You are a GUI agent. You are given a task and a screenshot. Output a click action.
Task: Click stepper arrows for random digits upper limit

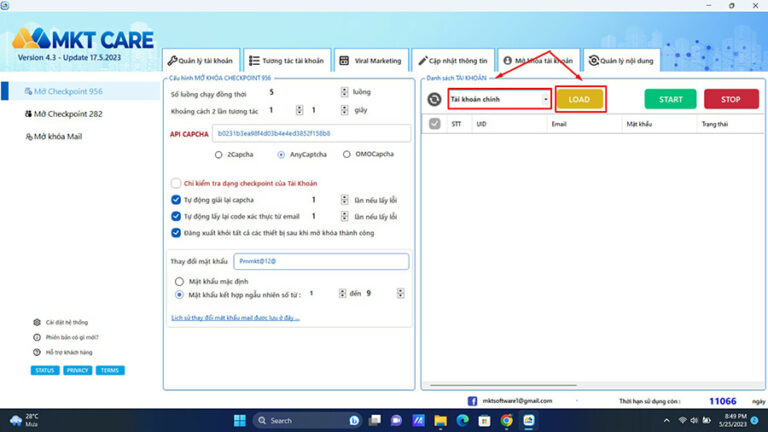click(400, 294)
